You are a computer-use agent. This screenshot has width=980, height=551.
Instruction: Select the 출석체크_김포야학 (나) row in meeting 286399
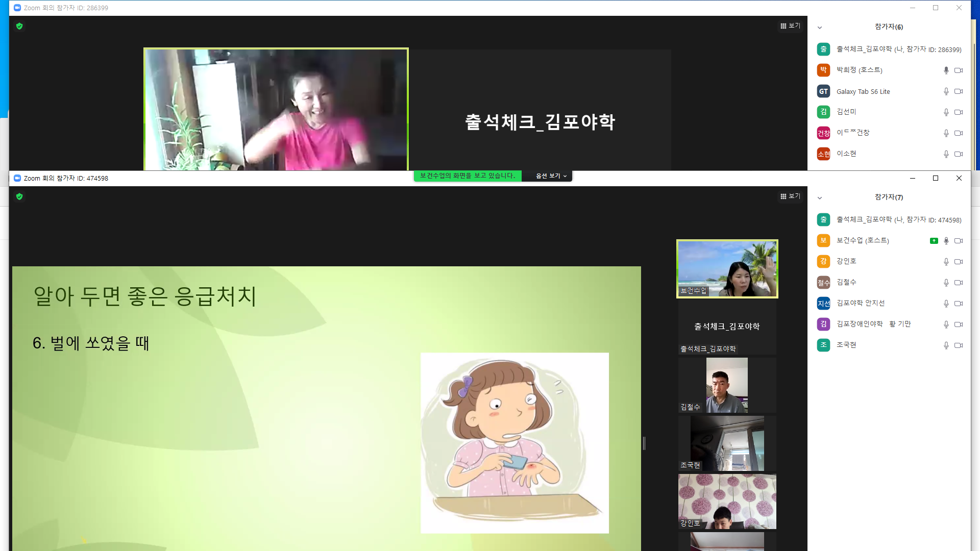tap(889, 49)
